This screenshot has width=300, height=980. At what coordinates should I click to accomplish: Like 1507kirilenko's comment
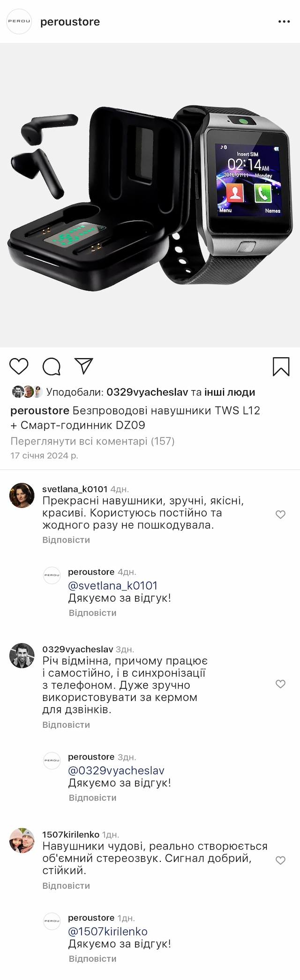point(280,860)
